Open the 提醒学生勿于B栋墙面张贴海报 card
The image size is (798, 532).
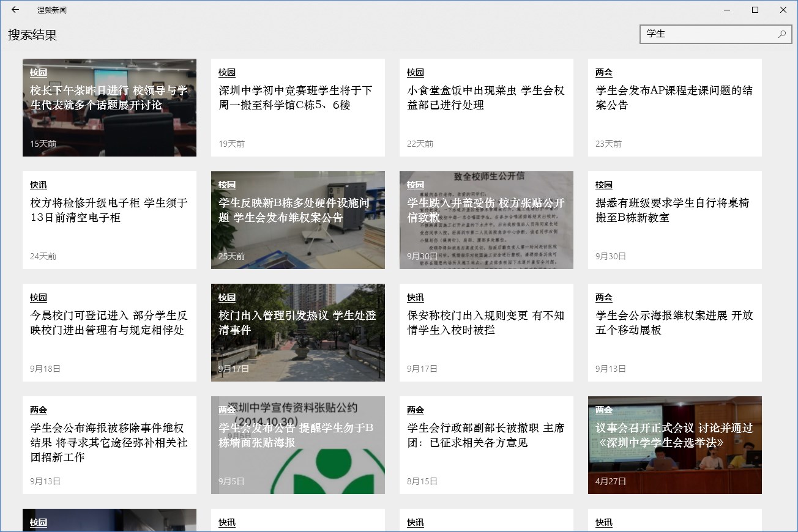pyautogui.click(x=298, y=445)
